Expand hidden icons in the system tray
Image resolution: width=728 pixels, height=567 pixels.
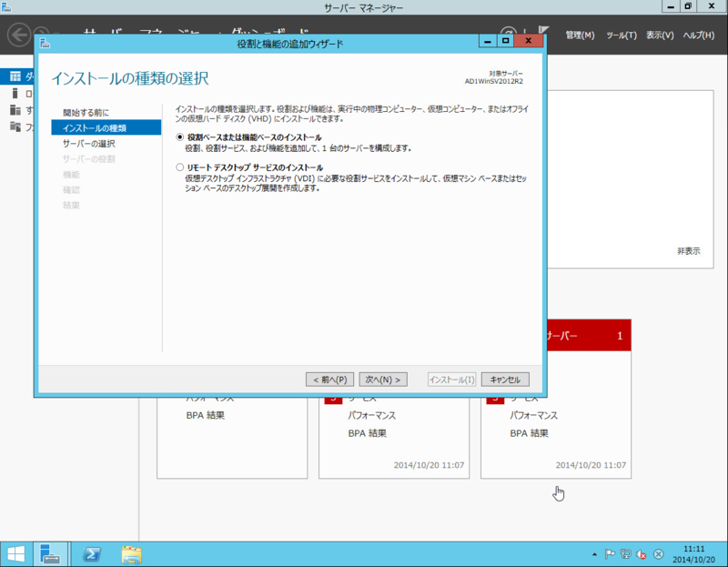click(594, 553)
